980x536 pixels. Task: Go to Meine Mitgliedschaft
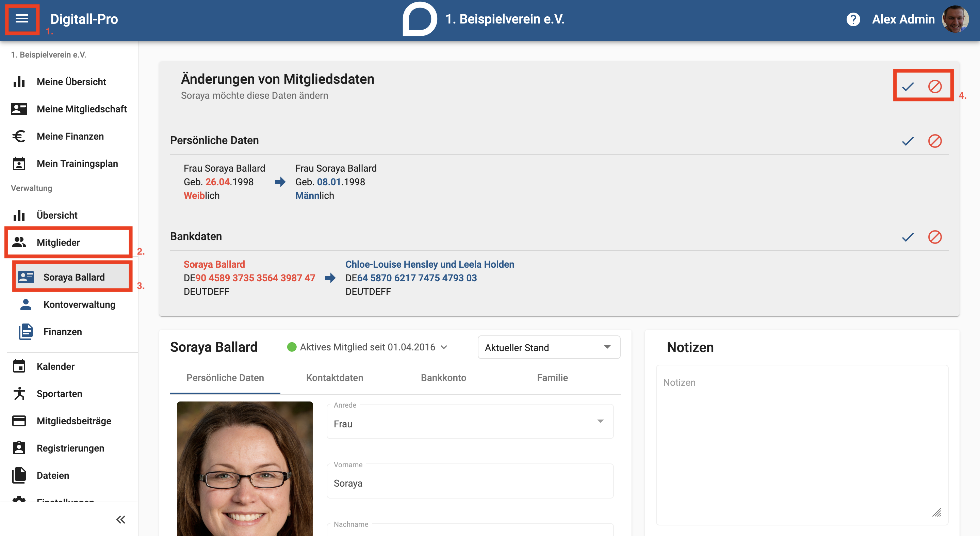69,109
